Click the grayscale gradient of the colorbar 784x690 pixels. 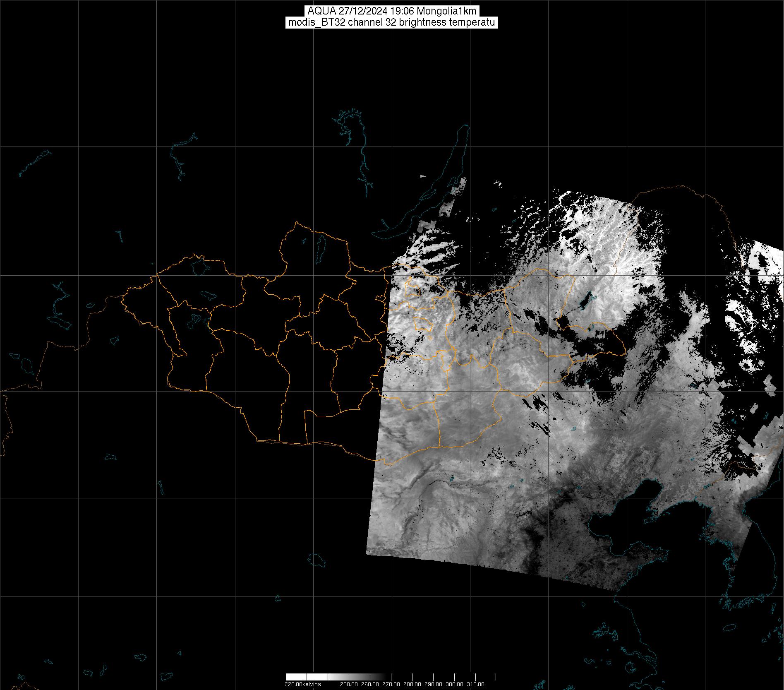[391, 677]
